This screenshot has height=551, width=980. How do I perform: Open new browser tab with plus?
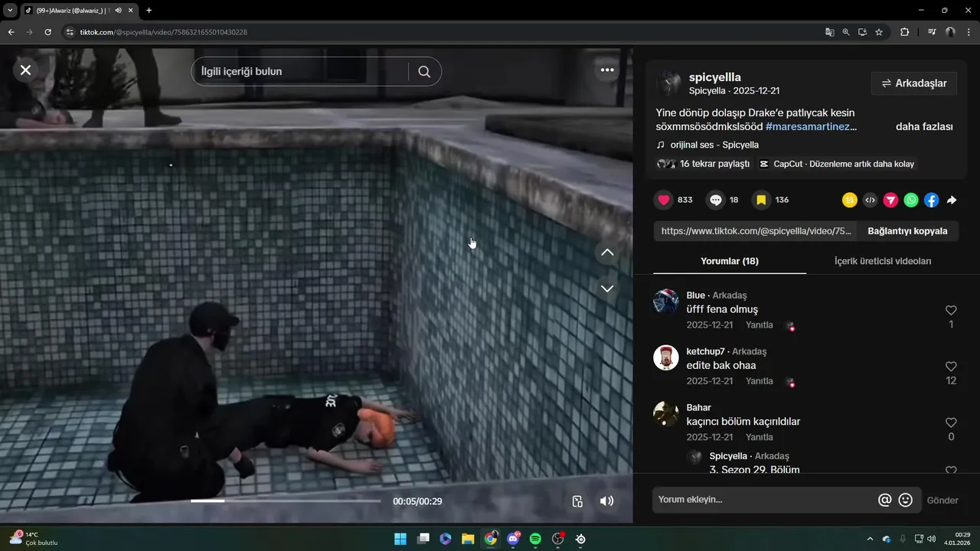tap(149, 10)
